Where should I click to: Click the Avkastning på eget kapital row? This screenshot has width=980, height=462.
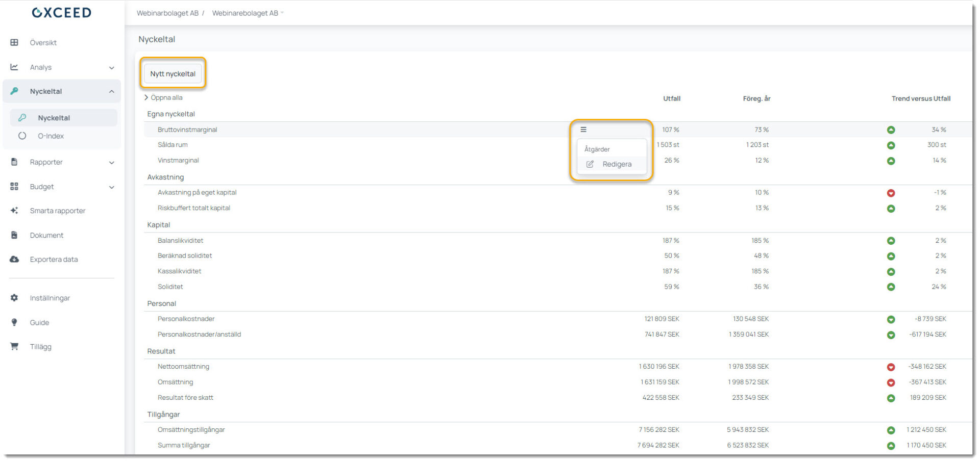tap(197, 192)
